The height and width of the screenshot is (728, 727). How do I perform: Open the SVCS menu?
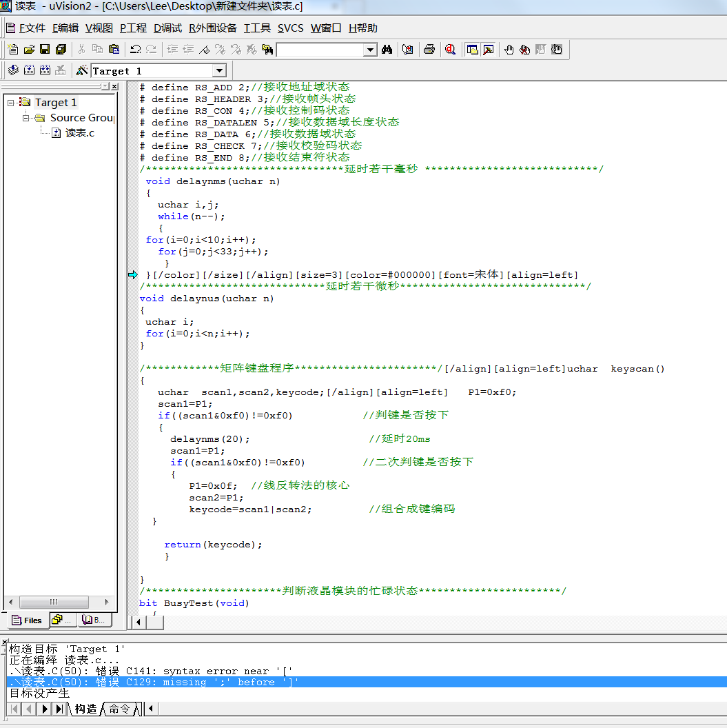pos(290,28)
